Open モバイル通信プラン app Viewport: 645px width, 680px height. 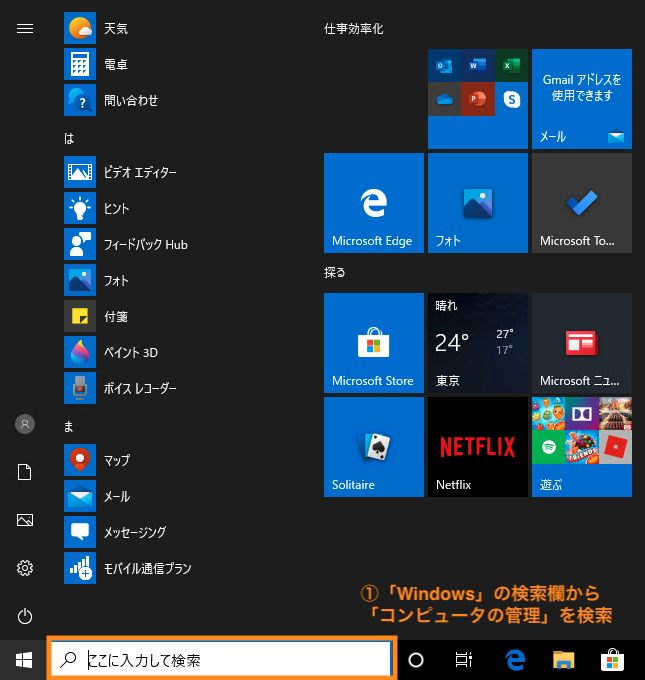point(128,568)
